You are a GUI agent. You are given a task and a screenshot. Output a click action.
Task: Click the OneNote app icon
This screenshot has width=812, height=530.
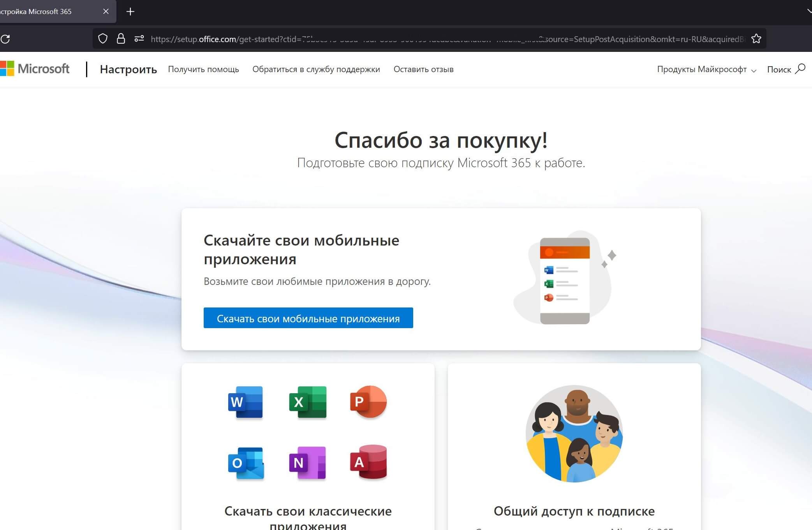point(307,463)
